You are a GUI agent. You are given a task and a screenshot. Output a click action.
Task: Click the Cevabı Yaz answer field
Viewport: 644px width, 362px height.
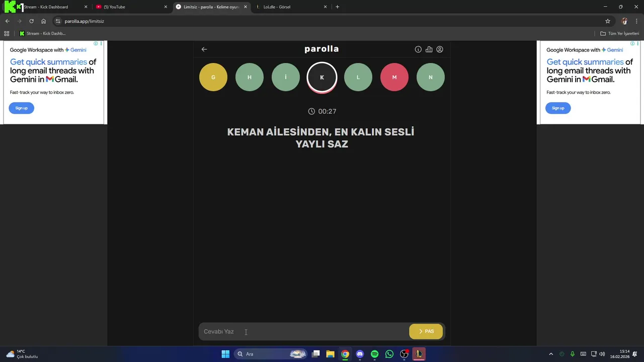click(304, 331)
